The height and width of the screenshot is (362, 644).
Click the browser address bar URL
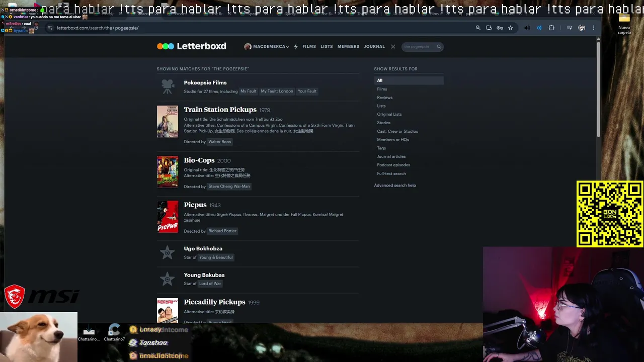[98, 28]
